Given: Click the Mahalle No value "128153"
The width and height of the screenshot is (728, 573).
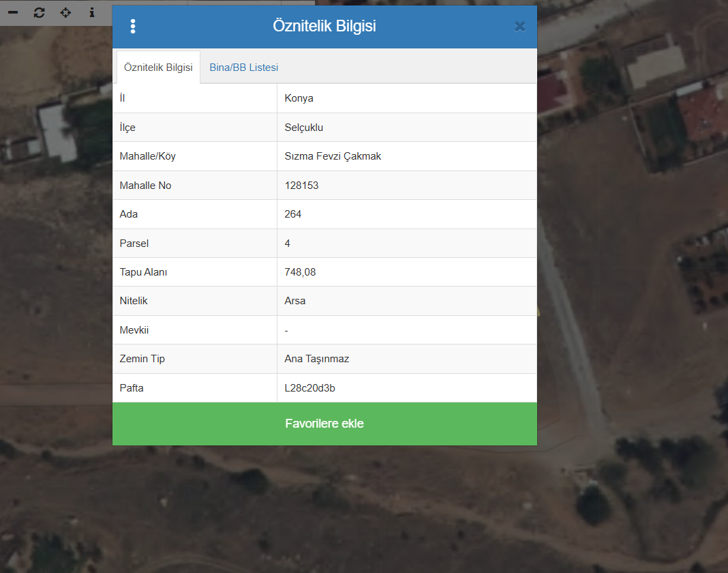Looking at the screenshot, I should coord(301,186).
